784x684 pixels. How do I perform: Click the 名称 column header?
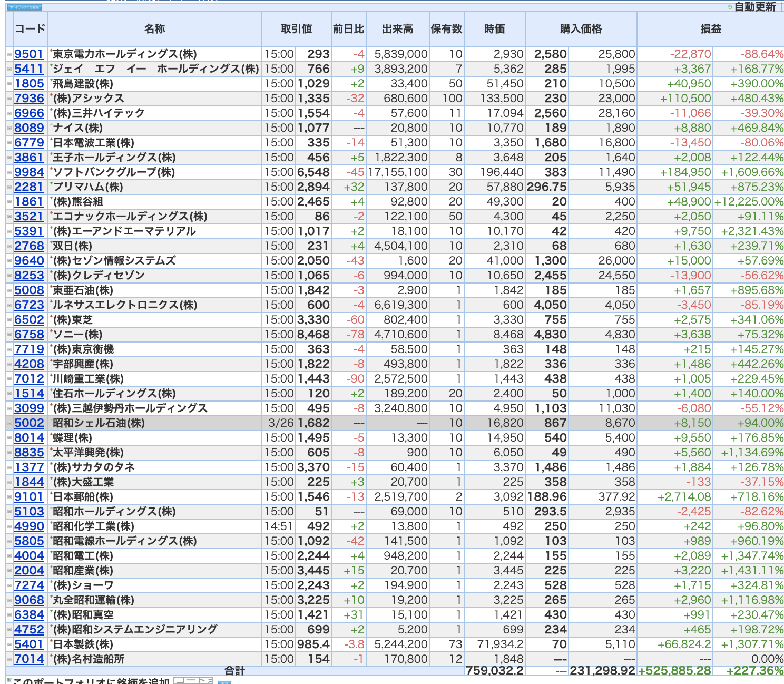coord(155,29)
